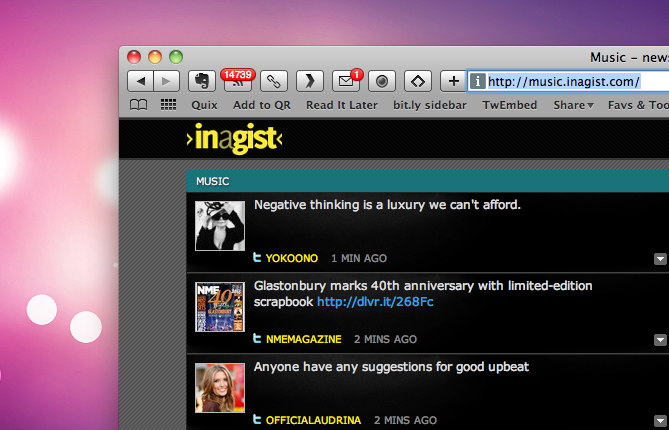Expand options arrow on YOKOONO tweet
The height and width of the screenshot is (430, 669).
(x=660, y=259)
